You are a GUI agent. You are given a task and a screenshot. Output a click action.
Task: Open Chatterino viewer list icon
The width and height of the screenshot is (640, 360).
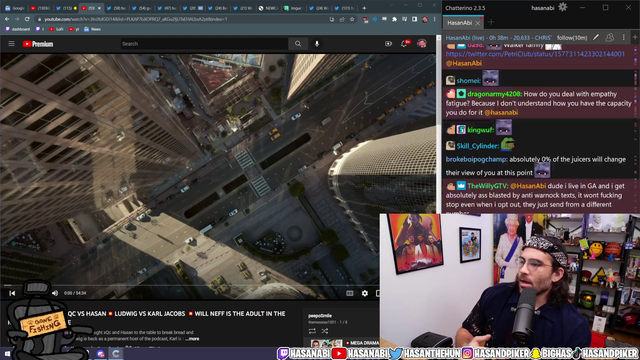[609, 37]
